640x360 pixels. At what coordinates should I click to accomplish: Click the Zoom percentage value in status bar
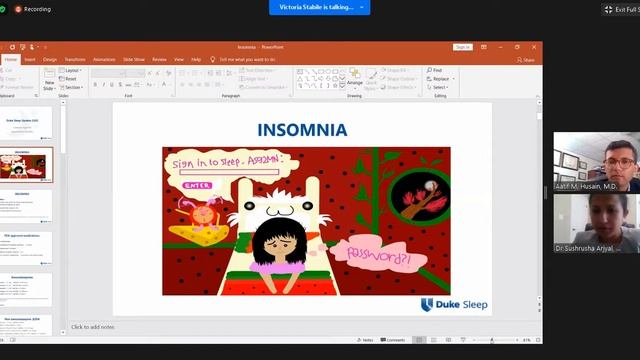(x=527, y=340)
